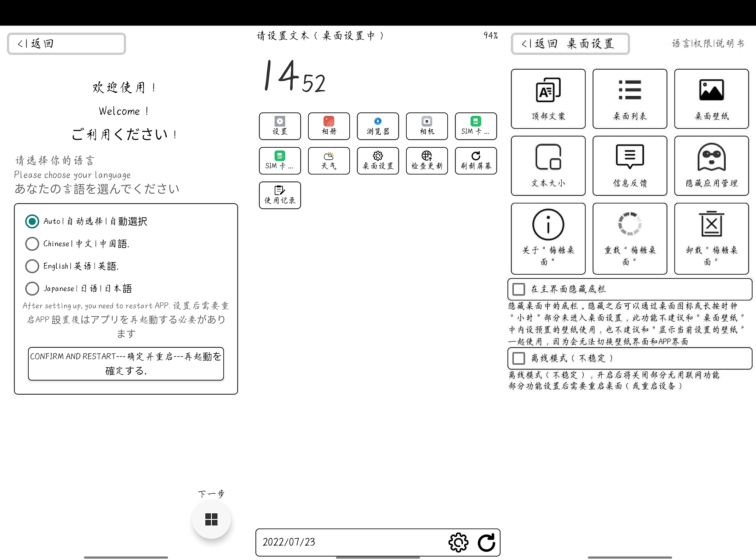Open the 天气 weather app
The image size is (756, 560).
pos(329,161)
